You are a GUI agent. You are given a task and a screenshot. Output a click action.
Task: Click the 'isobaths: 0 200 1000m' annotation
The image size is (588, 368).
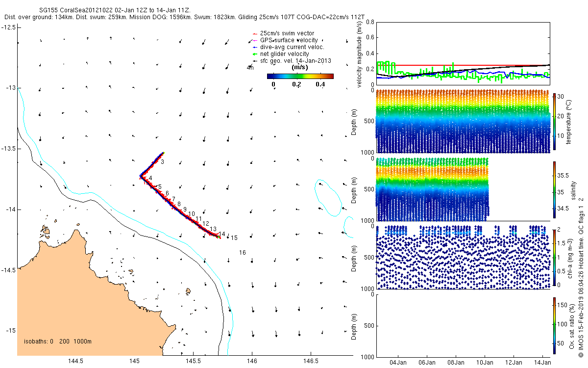57,342
